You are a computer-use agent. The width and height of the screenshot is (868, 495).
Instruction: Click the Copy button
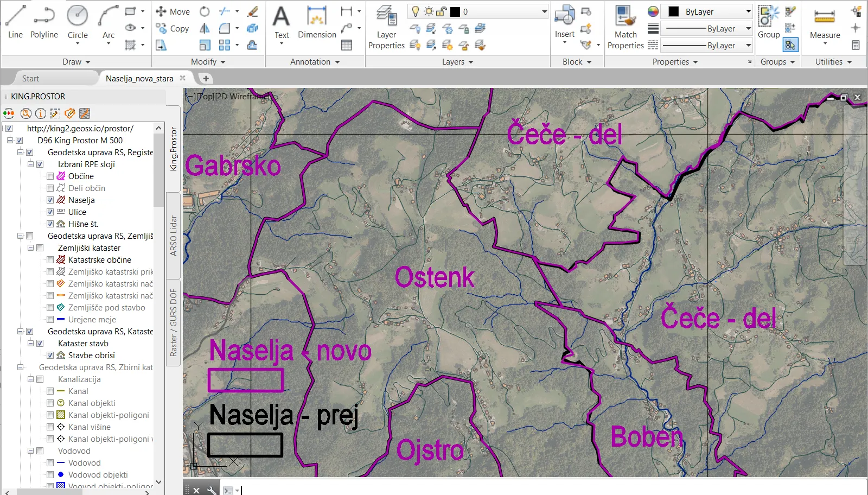pos(173,28)
